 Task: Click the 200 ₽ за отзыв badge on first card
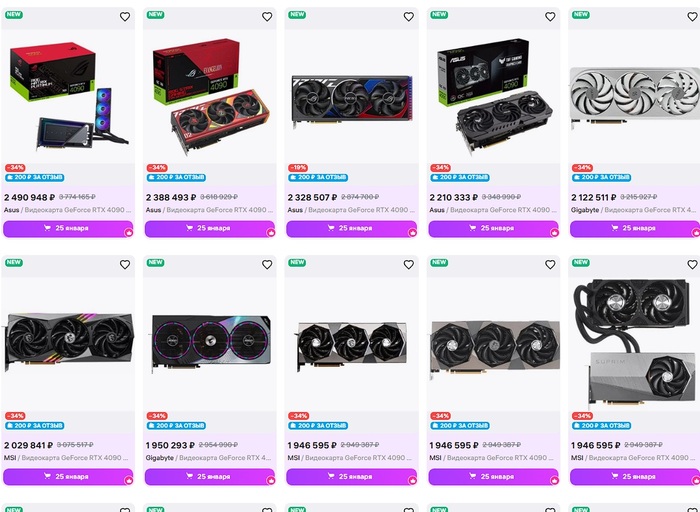coord(35,177)
